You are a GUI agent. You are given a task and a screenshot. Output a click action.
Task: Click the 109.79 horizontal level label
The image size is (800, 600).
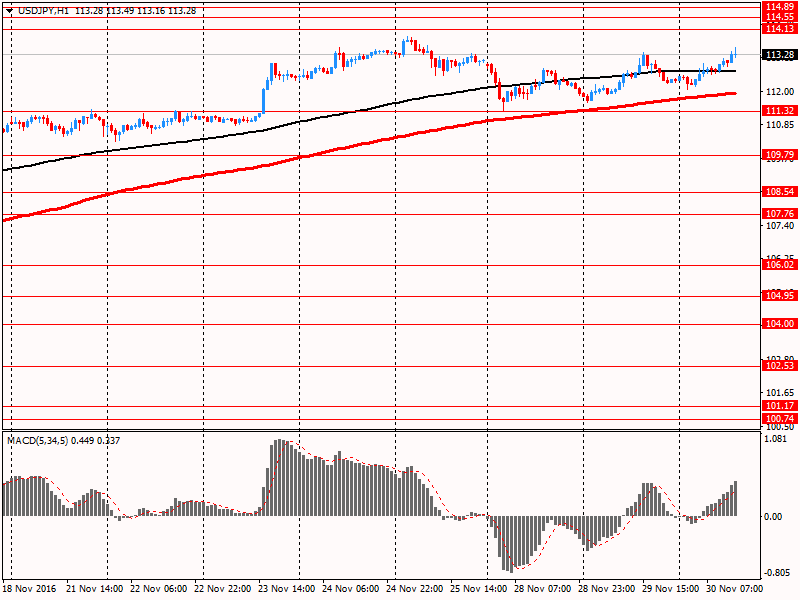pyautogui.click(x=779, y=155)
